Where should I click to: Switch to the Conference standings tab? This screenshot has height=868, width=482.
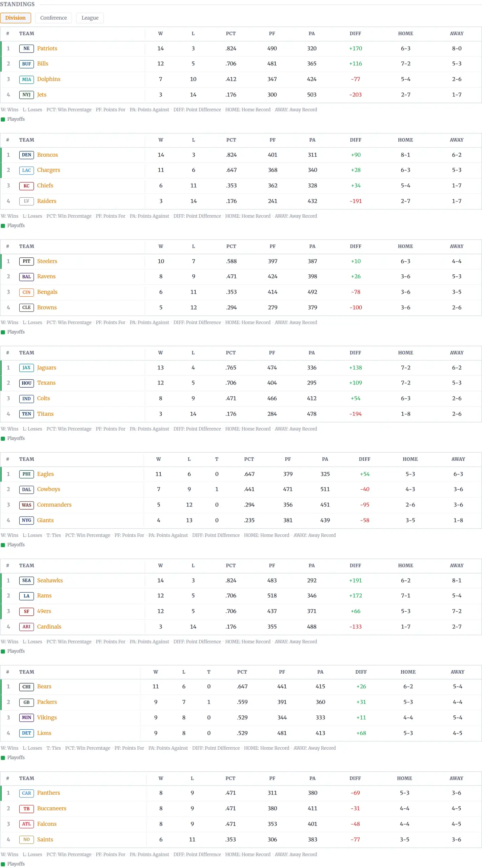coord(54,18)
